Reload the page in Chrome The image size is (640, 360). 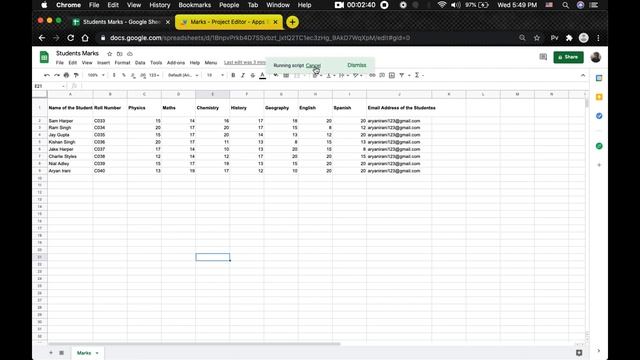click(70, 38)
